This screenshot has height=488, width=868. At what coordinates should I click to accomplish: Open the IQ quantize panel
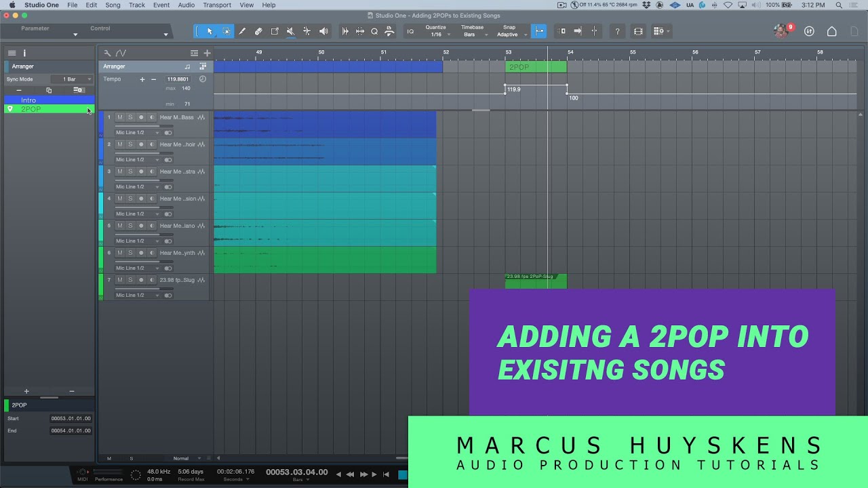pos(410,31)
